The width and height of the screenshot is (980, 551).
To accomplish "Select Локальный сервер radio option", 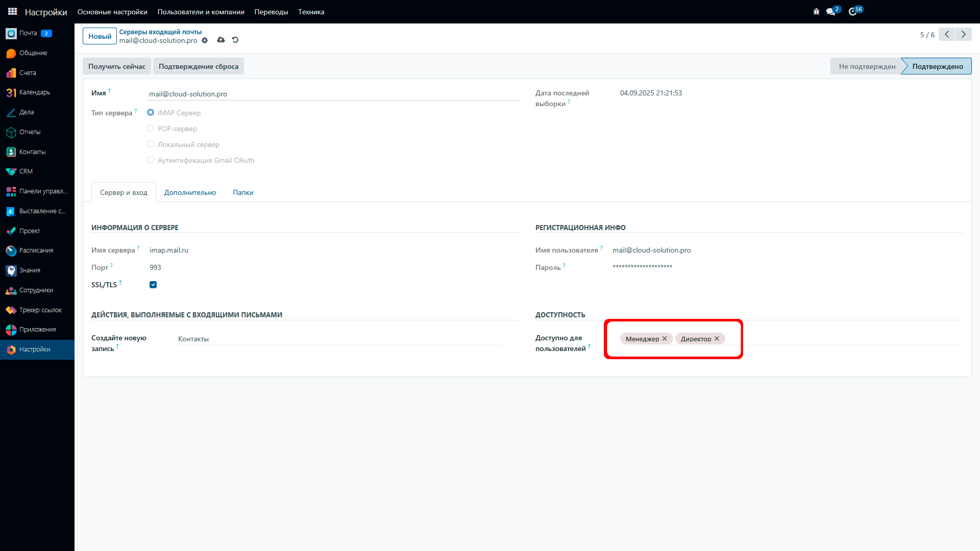I will click(x=151, y=144).
